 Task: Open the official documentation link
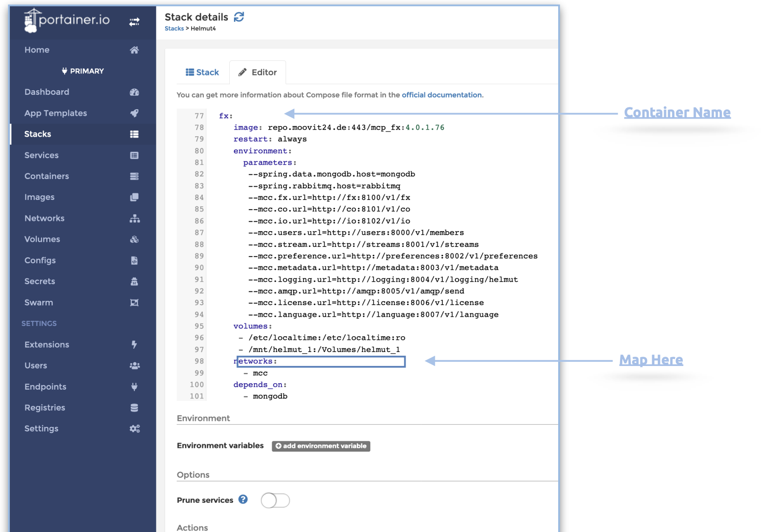point(441,95)
